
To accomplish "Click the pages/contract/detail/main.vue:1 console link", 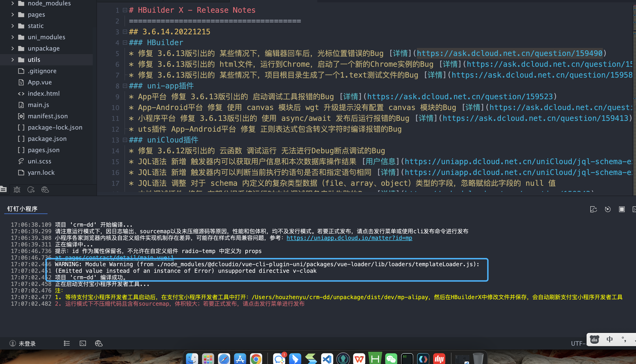I will tap(114, 257).
